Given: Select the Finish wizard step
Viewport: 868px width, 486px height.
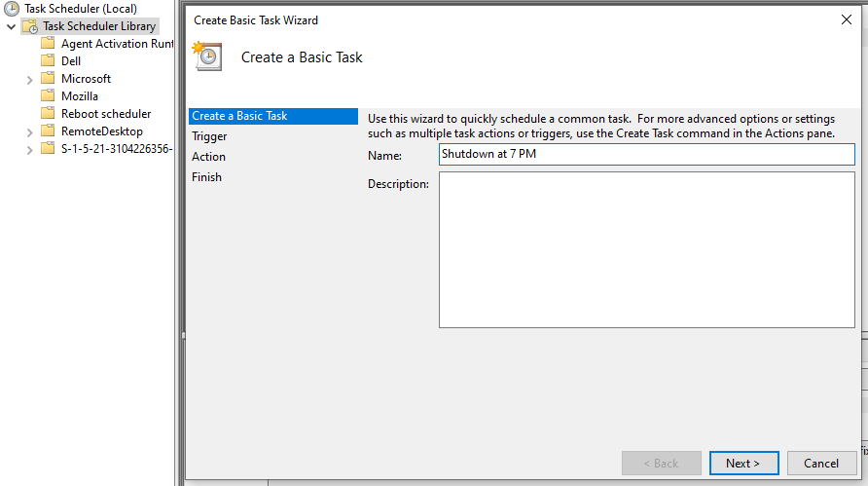Looking at the screenshot, I should coord(206,177).
